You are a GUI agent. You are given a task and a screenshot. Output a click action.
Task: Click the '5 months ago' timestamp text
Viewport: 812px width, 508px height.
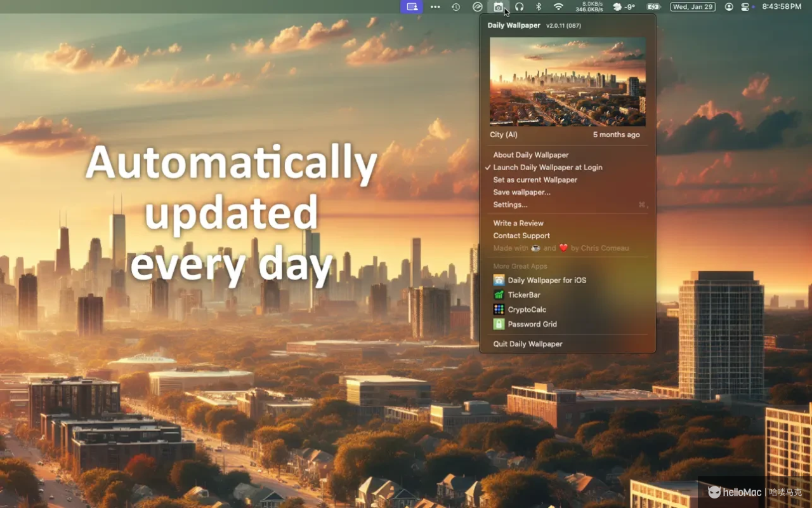click(x=617, y=135)
